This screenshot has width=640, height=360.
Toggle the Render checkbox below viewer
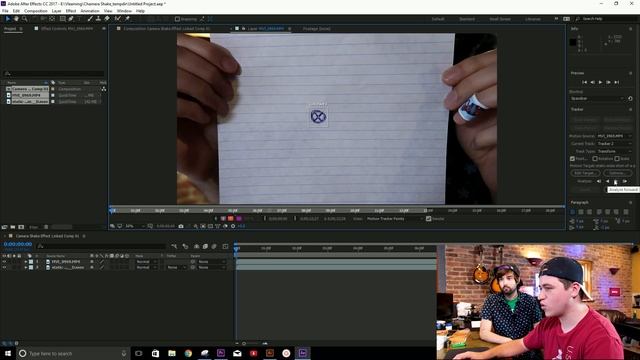click(429, 219)
